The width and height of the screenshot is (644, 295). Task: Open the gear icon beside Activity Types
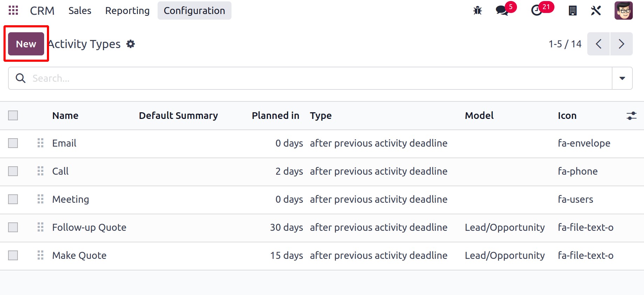coord(131,44)
